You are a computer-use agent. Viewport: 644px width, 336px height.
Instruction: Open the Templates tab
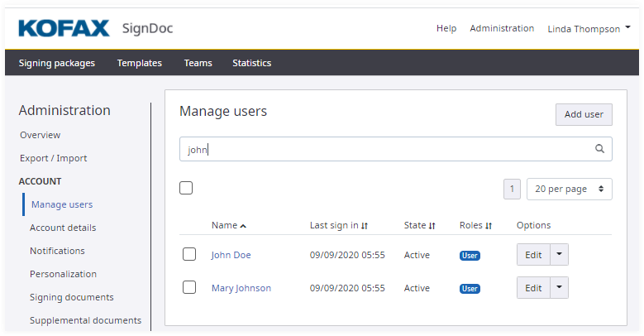tap(139, 63)
